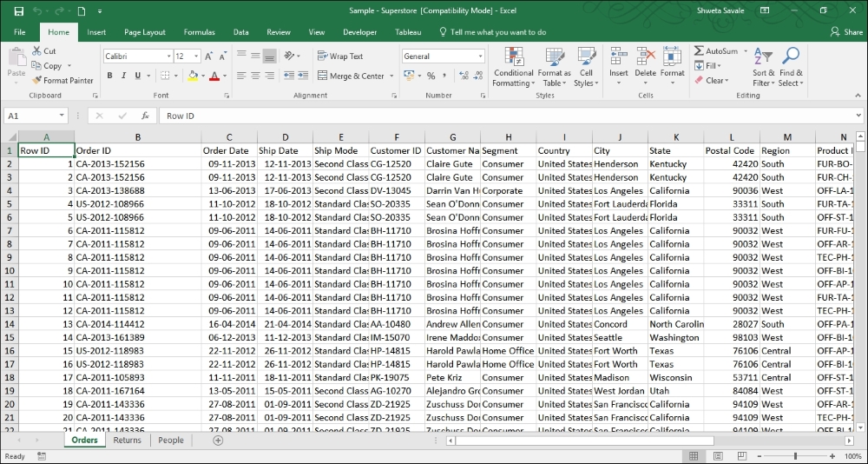Image resolution: width=868 pixels, height=464 pixels.
Task: Toggle center horizontal alignment
Action: [255, 76]
